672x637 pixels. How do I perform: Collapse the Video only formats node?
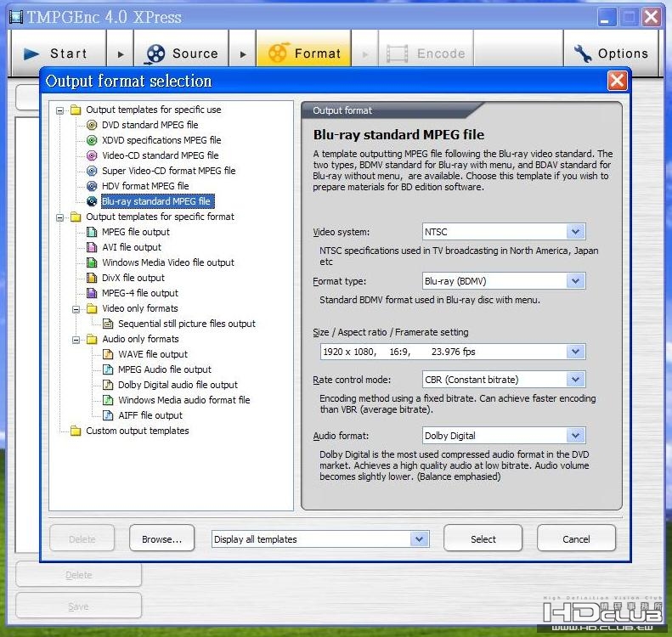click(76, 309)
